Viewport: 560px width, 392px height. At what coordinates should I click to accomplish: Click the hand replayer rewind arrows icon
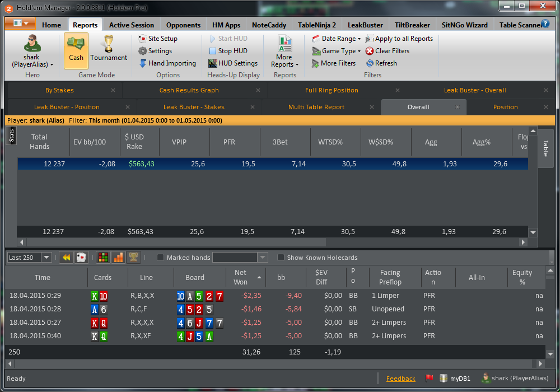pyautogui.click(x=67, y=258)
